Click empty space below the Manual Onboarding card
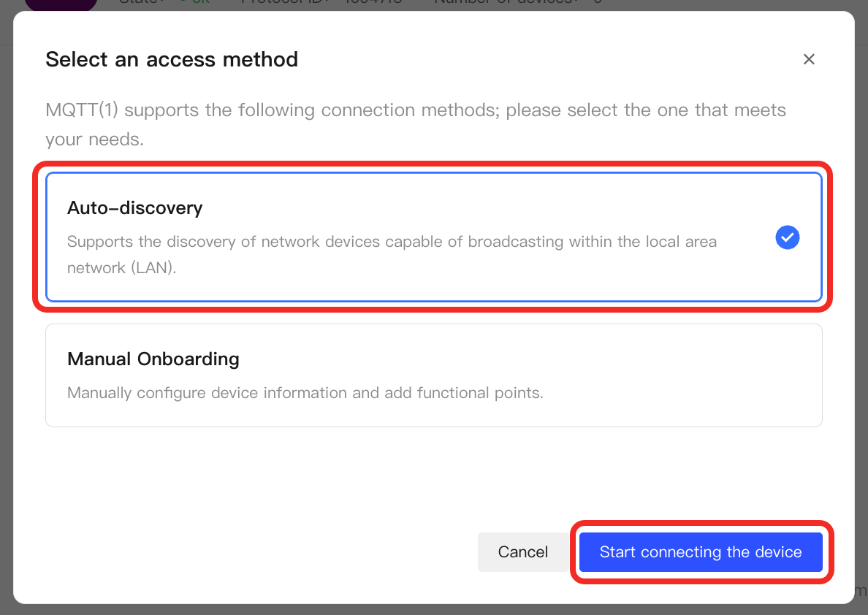Screen dimensions: 868x615 click(433, 476)
